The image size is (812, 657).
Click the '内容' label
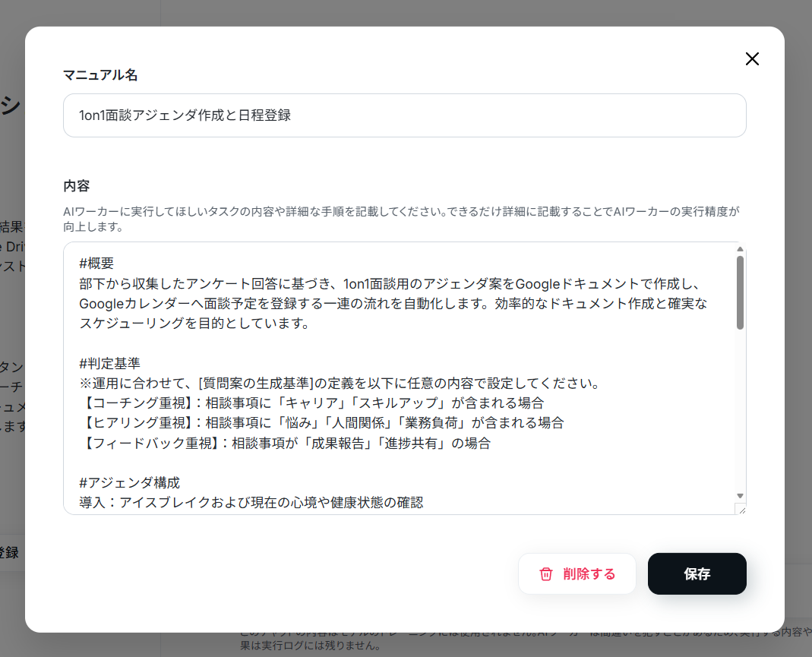click(77, 186)
